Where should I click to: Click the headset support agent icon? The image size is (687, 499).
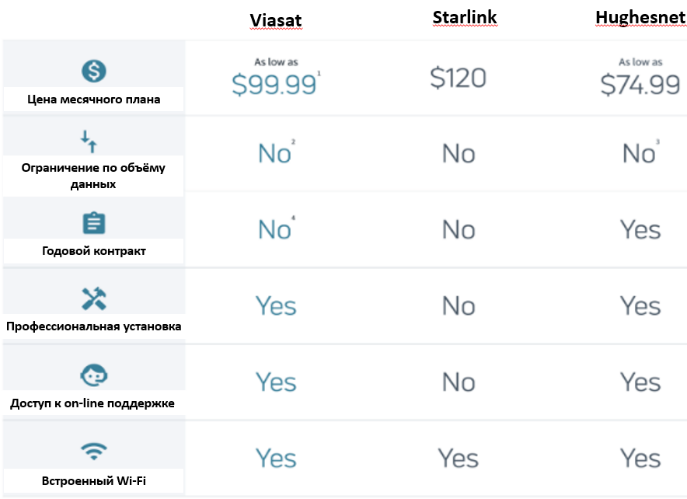pos(93,375)
